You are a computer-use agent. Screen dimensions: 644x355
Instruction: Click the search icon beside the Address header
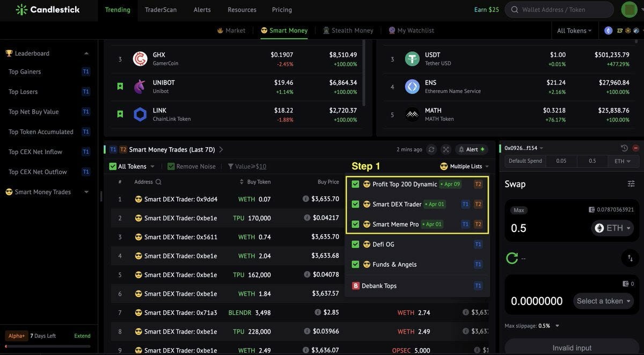coord(158,182)
